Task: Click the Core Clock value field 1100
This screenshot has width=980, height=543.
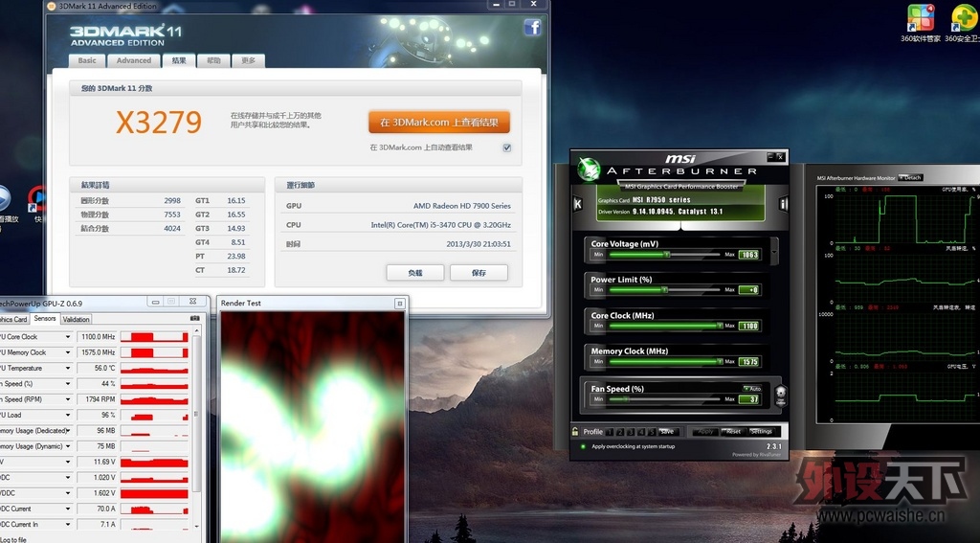Action: [748, 326]
